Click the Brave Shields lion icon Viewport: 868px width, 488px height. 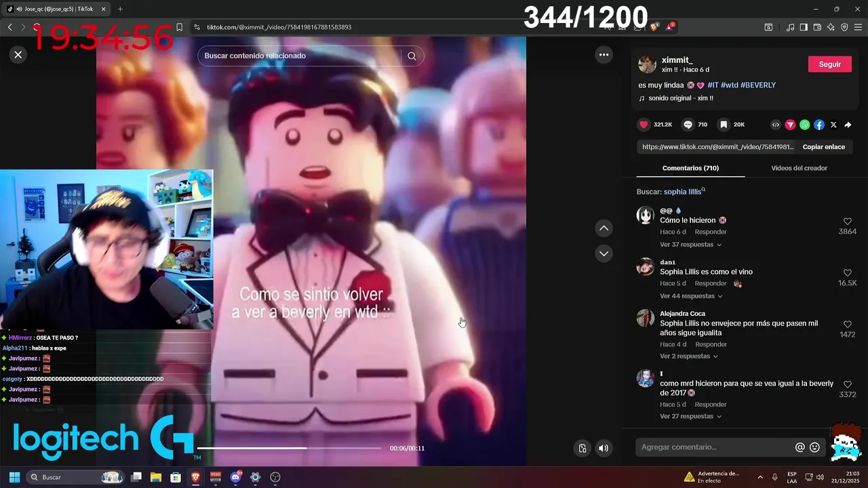[654, 27]
